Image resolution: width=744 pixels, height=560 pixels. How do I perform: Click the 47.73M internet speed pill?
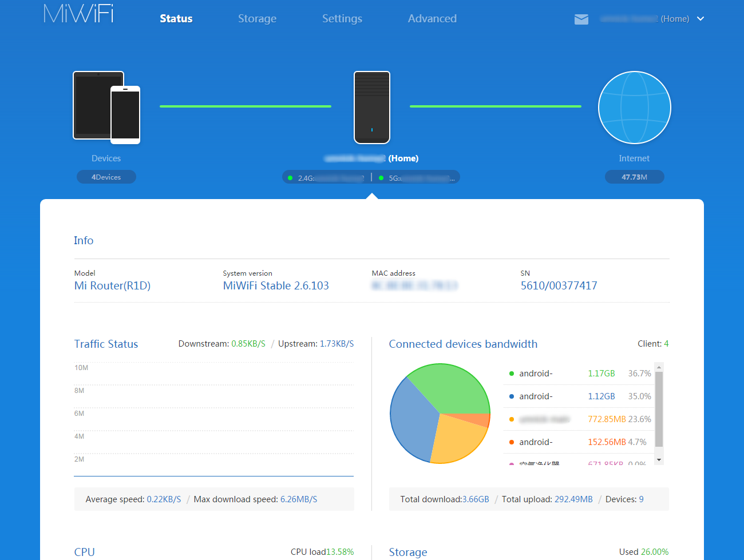pyautogui.click(x=634, y=177)
